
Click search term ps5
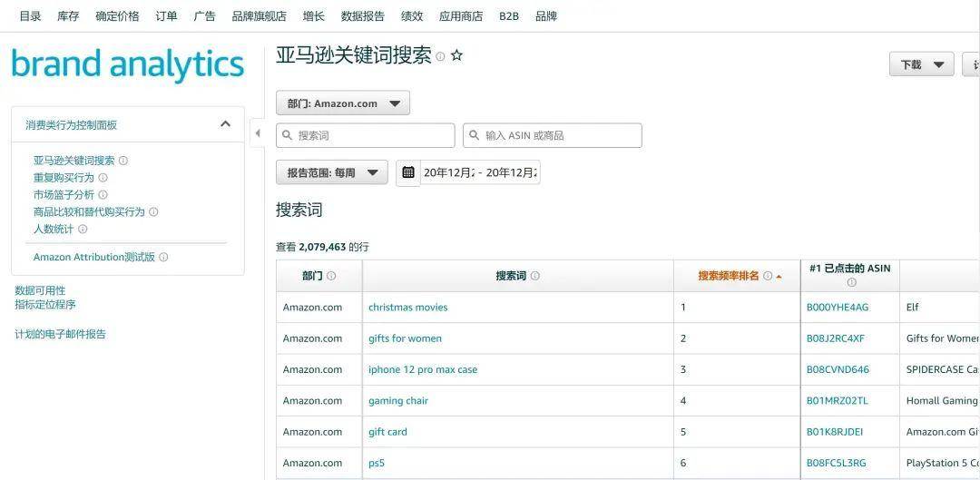click(x=377, y=463)
